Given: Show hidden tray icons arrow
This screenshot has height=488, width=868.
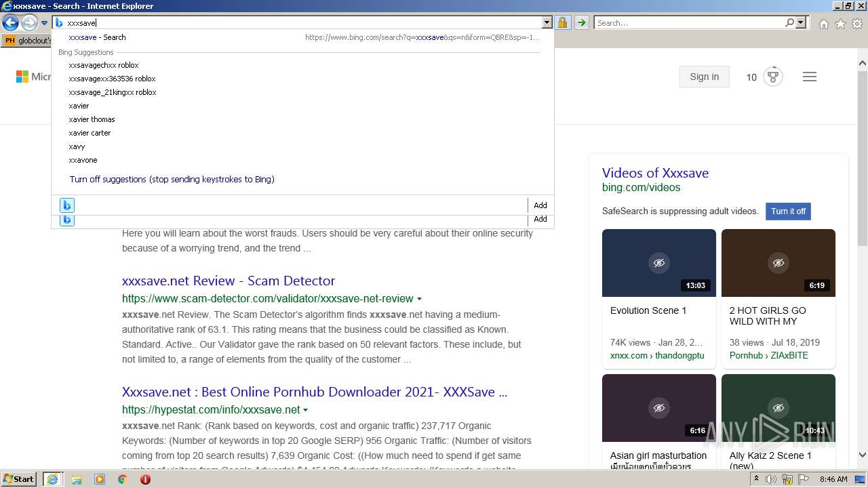Looking at the screenshot, I should pos(757,479).
